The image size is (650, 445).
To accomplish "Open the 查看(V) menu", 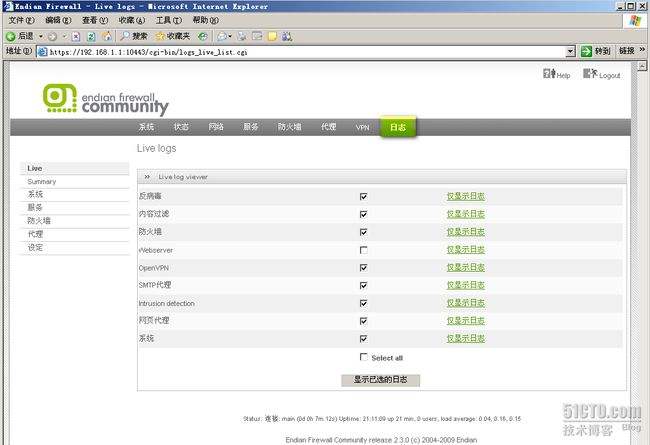I will click(x=95, y=20).
